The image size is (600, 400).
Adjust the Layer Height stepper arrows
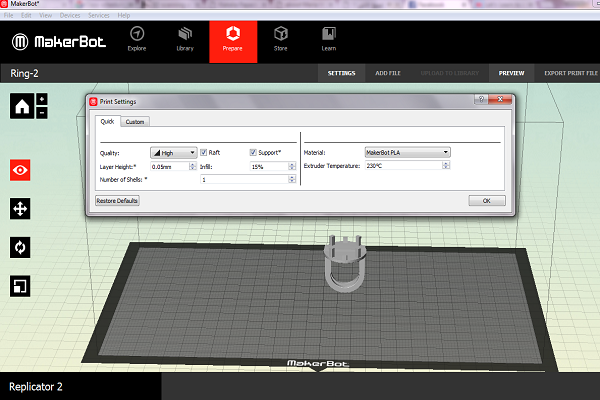[x=193, y=166]
